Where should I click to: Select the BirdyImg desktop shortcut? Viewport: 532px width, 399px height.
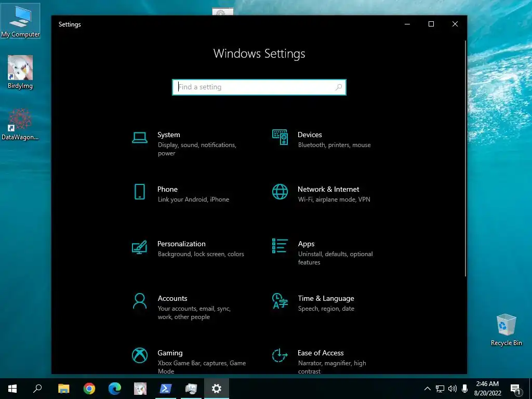click(x=20, y=72)
